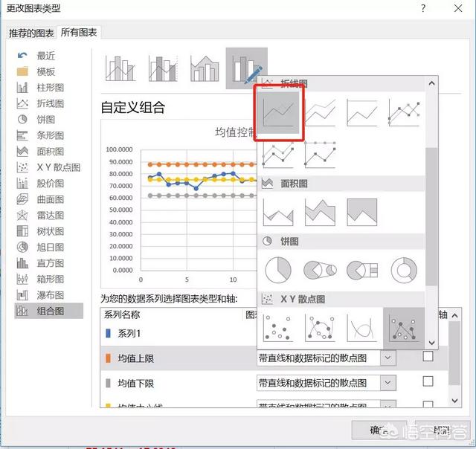Open the 所有图表 tab
The height and width of the screenshot is (449, 476).
tap(79, 33)
